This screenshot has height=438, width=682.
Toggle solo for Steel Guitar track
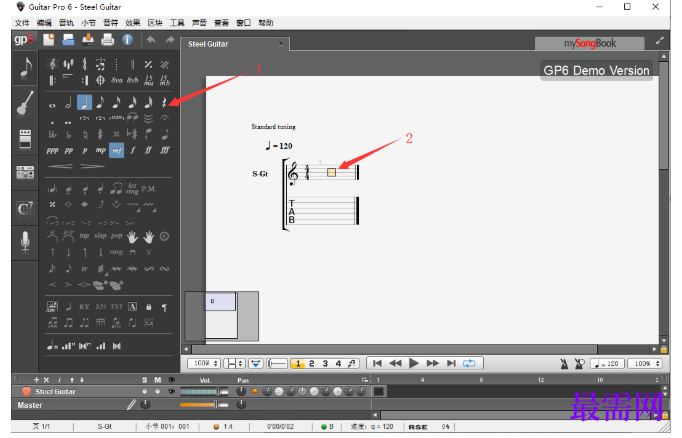coord(144,391)
